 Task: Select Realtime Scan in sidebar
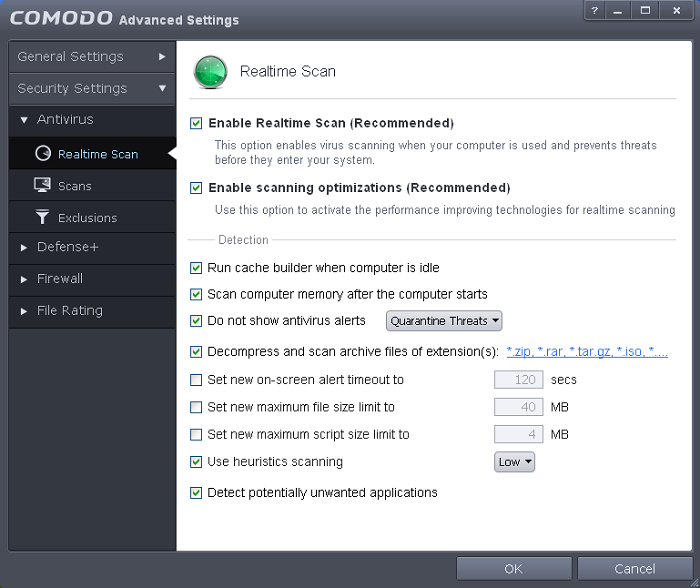coord(92,154)
